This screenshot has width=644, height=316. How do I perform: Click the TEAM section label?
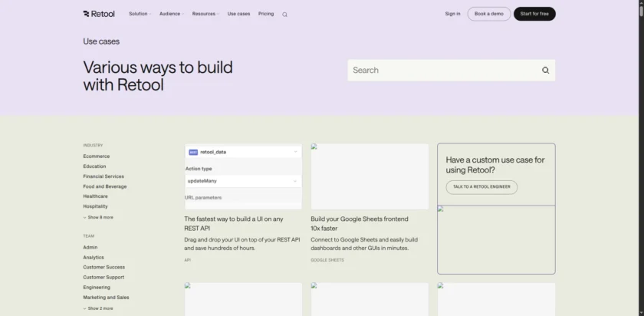pyautogui.click(x=88, y=236)
